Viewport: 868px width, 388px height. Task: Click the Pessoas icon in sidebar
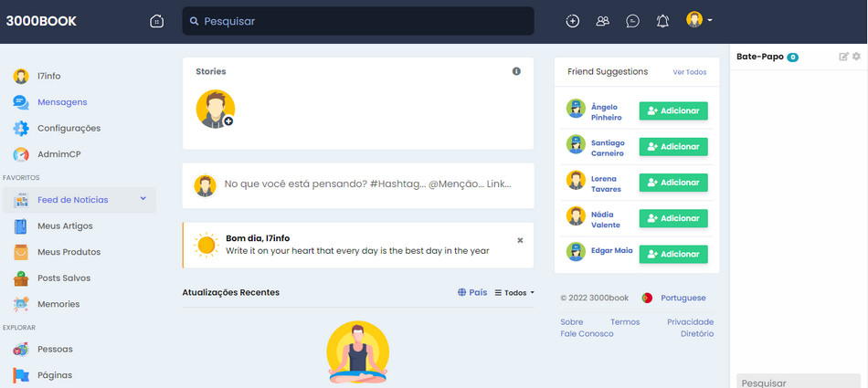[21, 350]
